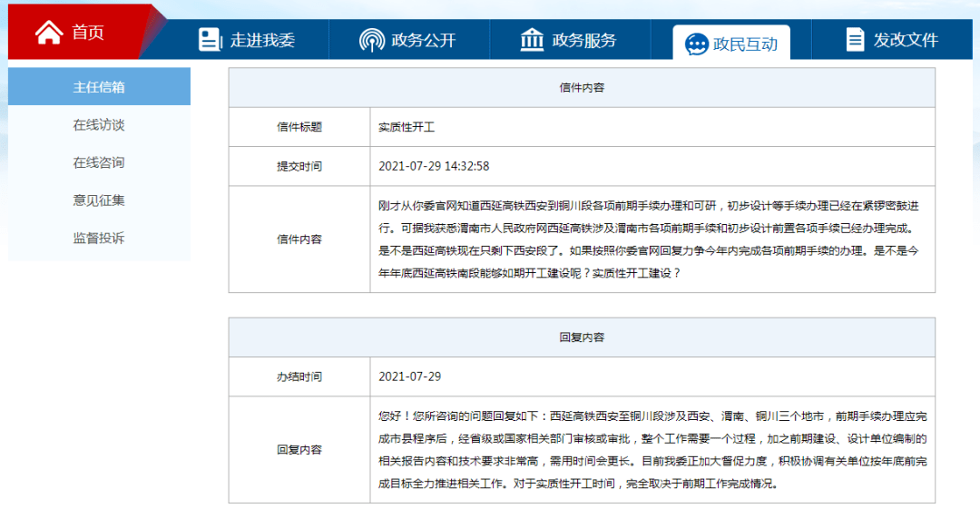
Task: Click the 政务公开 broadcast signal icon
Action: tap(372, 40)
